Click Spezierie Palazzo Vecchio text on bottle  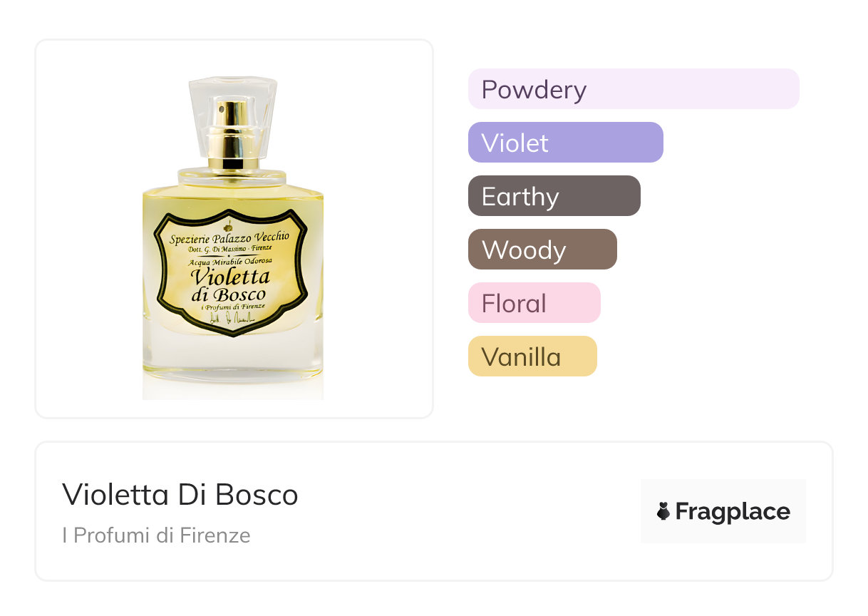pyautogui.click(x=229, y=238)
